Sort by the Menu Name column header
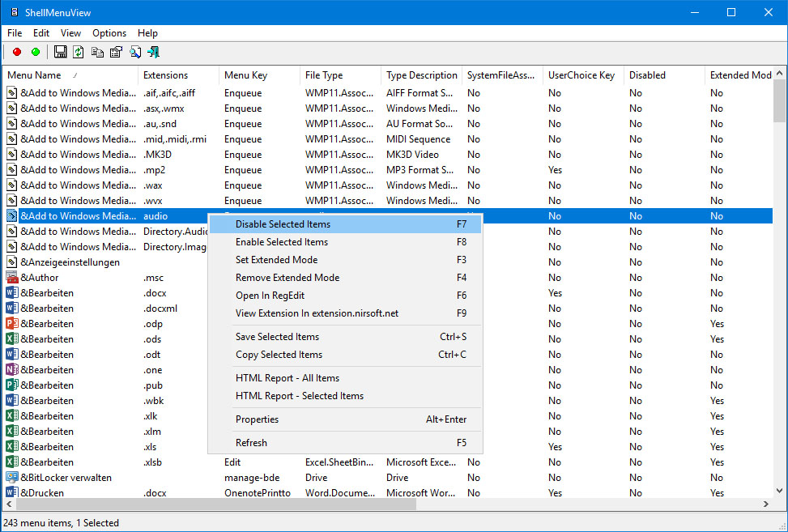788x532 pixels. click(x=70, y=75)
